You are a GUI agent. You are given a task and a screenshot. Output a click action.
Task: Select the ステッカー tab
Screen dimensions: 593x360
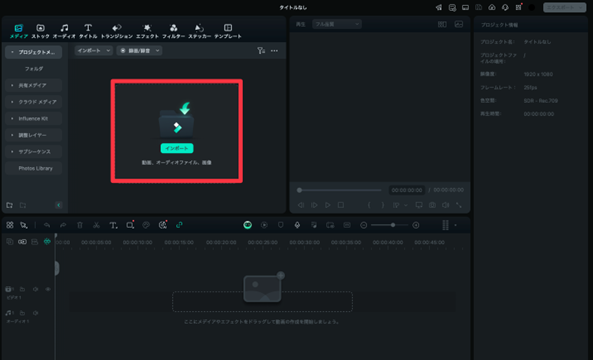point(200,31)
